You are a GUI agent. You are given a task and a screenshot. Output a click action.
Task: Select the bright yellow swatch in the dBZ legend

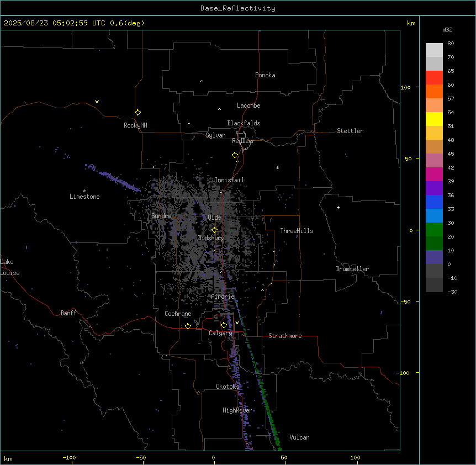434,119
